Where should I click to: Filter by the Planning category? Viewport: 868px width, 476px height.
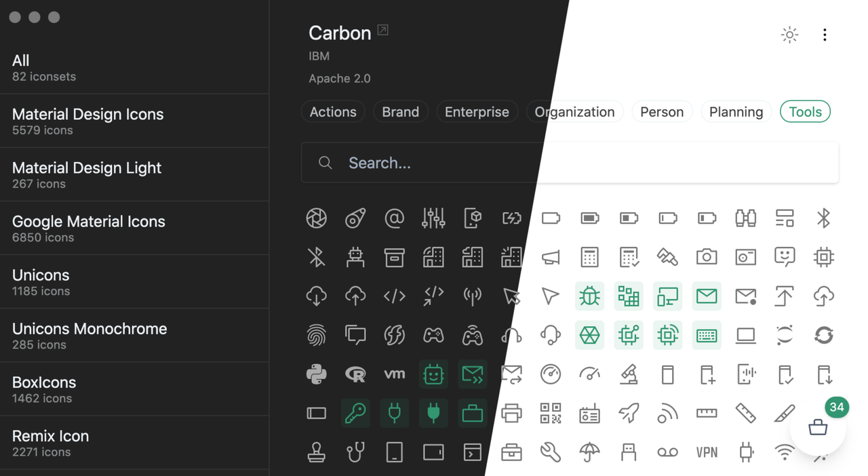736,112
